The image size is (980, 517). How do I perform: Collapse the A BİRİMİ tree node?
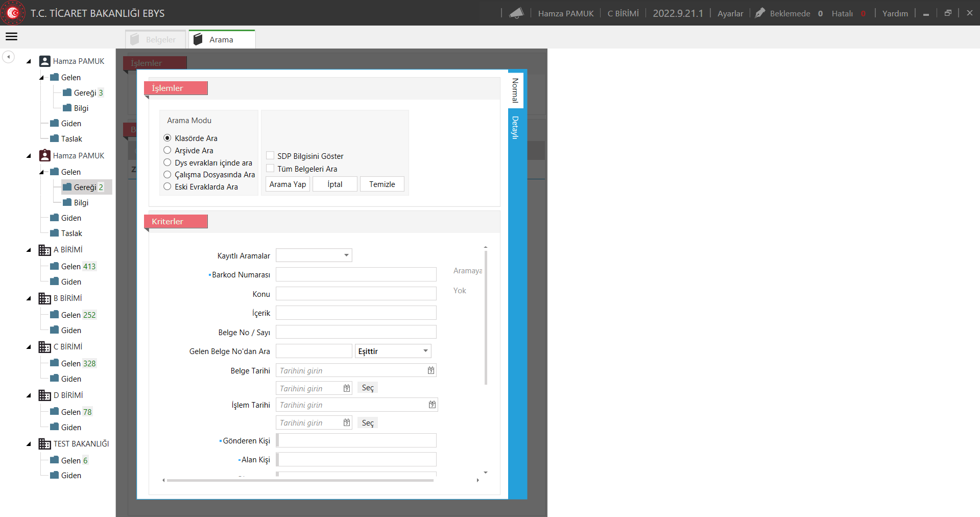[29, 250]
